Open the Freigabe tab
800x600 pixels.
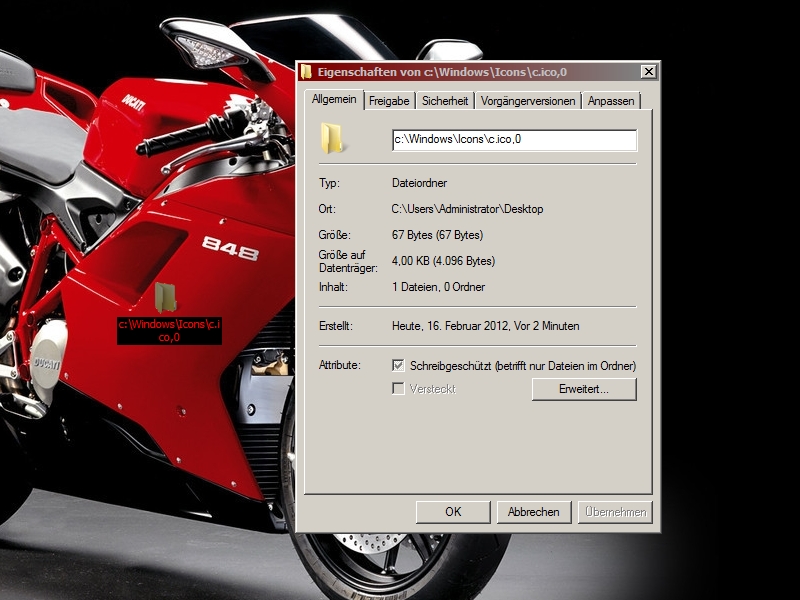tap(389, 101)
